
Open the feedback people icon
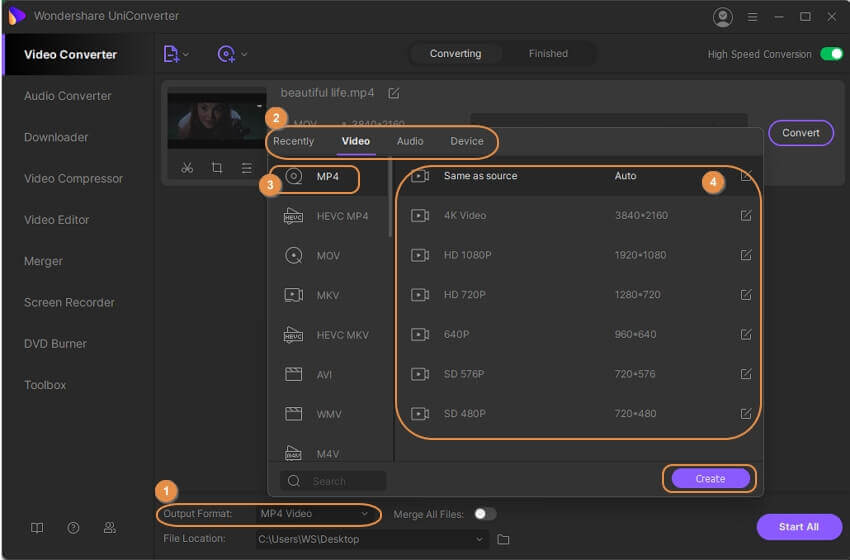[110, 528]
